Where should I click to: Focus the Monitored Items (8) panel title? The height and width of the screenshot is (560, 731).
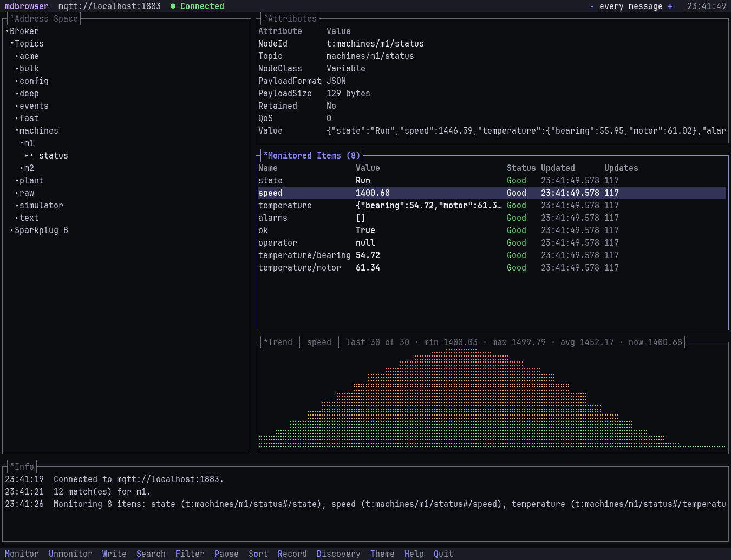(312, 156)
